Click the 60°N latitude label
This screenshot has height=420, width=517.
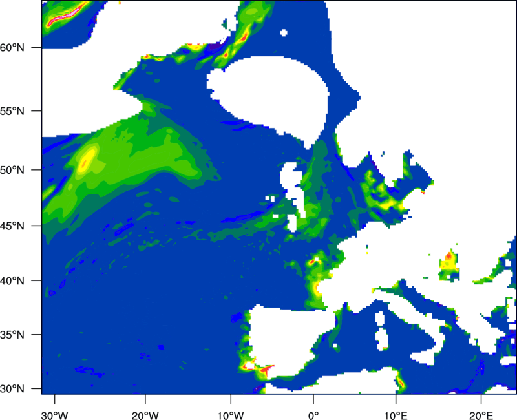point(12,48)
